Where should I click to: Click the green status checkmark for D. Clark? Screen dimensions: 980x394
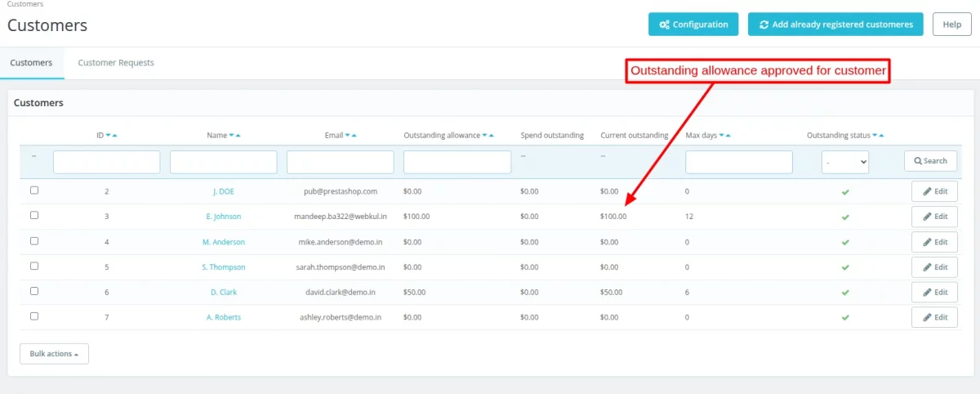845,293
